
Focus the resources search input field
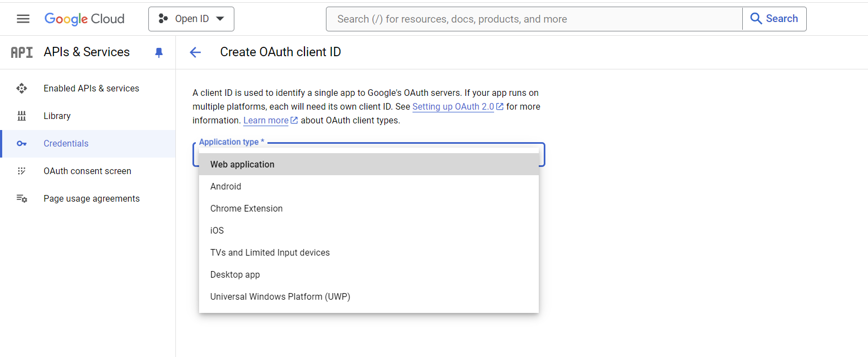click(x=534, y=19)
